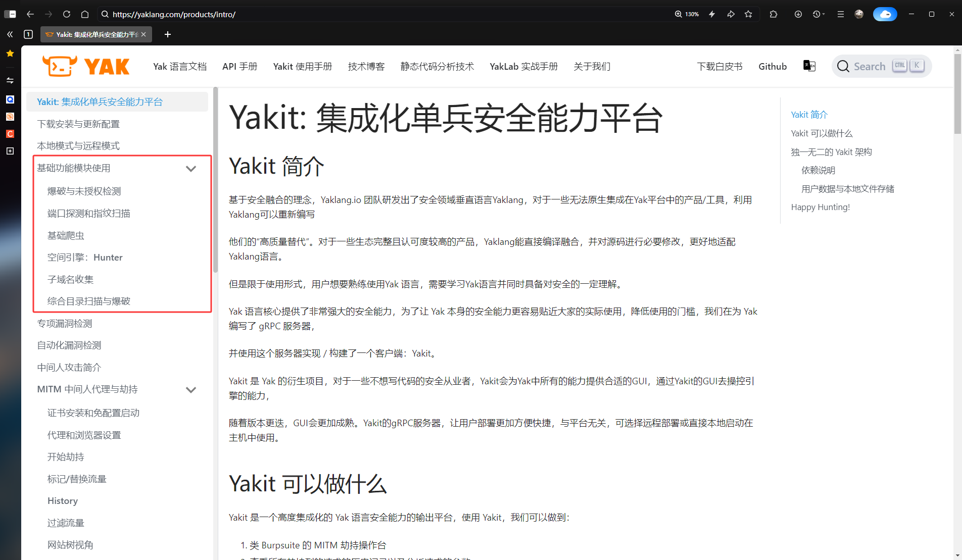
Task: Click the YAK logo
Action: (86, 66)
